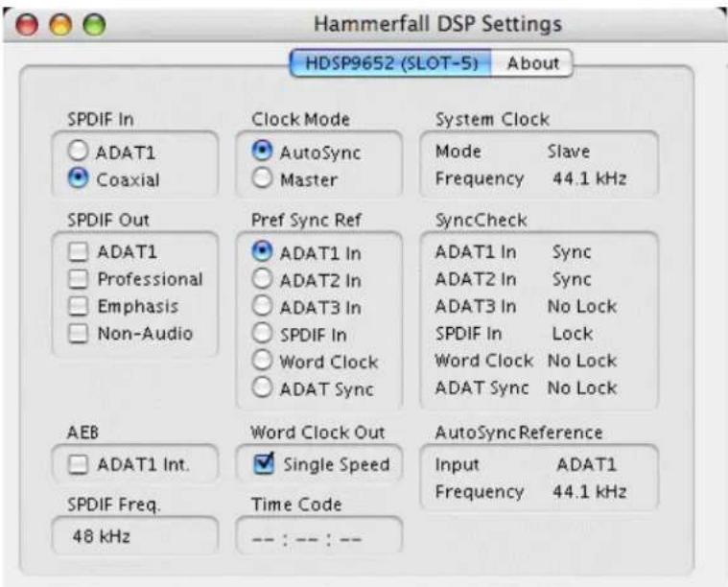Set ADAT2 In as preferred sync reference
728x587 pixels.
point(262,279)
